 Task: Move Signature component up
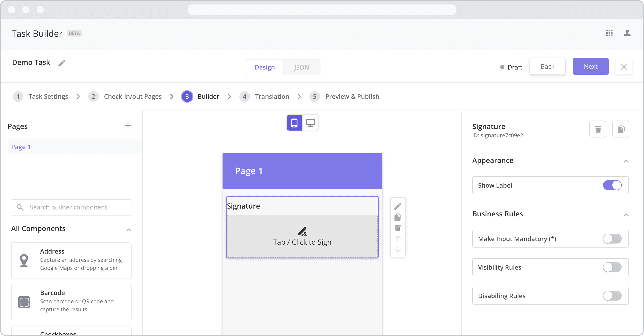pos(398,239)
